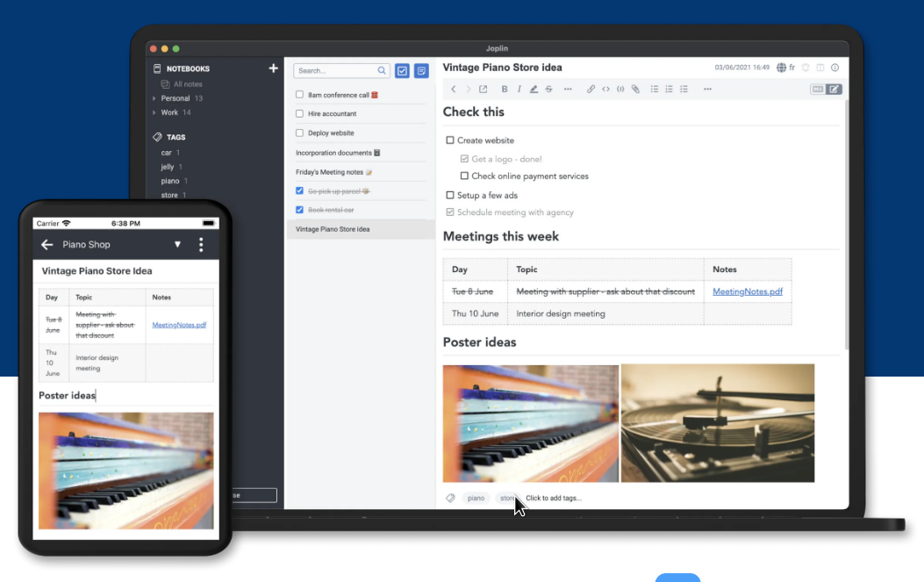Image resolution: width=924 pixels, height=582 pixels.
Task: Open note properties via the info icon
Action: (834, 68)
